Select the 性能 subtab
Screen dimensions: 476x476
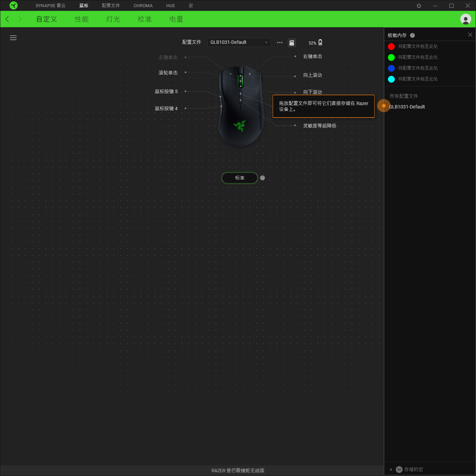82,19
